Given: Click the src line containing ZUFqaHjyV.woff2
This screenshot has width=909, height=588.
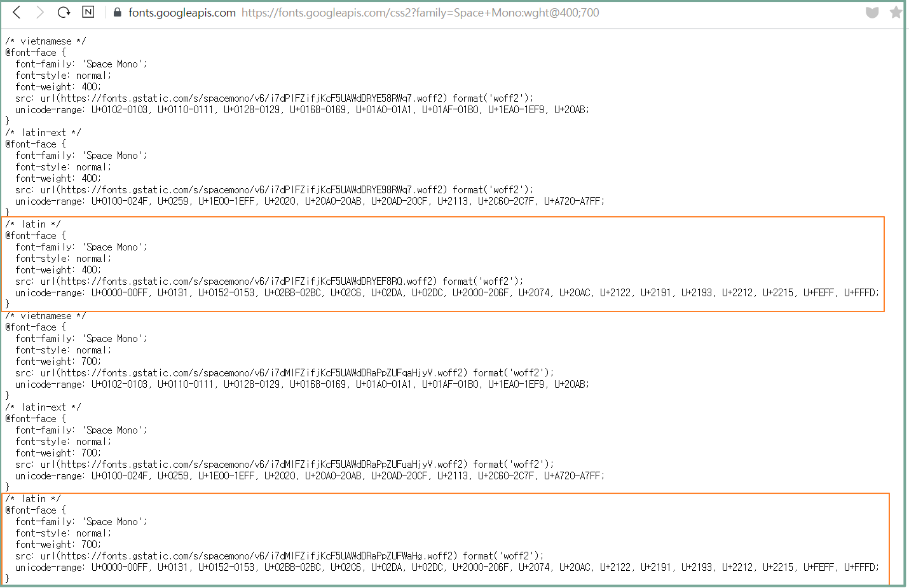Looking at the screenshot, I should 285,373.
